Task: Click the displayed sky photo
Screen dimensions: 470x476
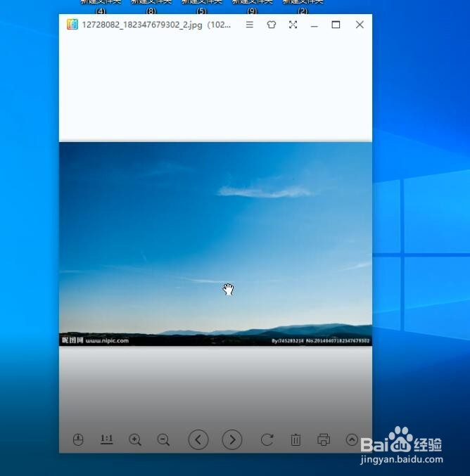Action: click(x=215, y=244)
